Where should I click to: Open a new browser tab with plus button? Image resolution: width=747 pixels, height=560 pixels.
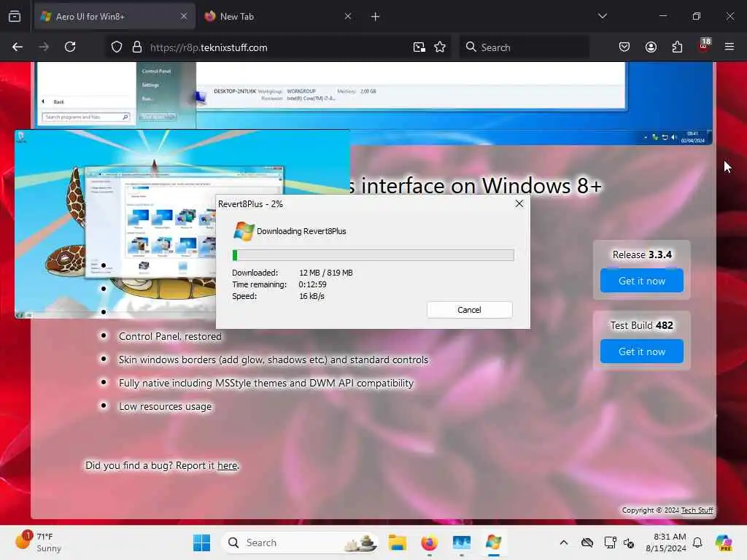coord(376,17)
